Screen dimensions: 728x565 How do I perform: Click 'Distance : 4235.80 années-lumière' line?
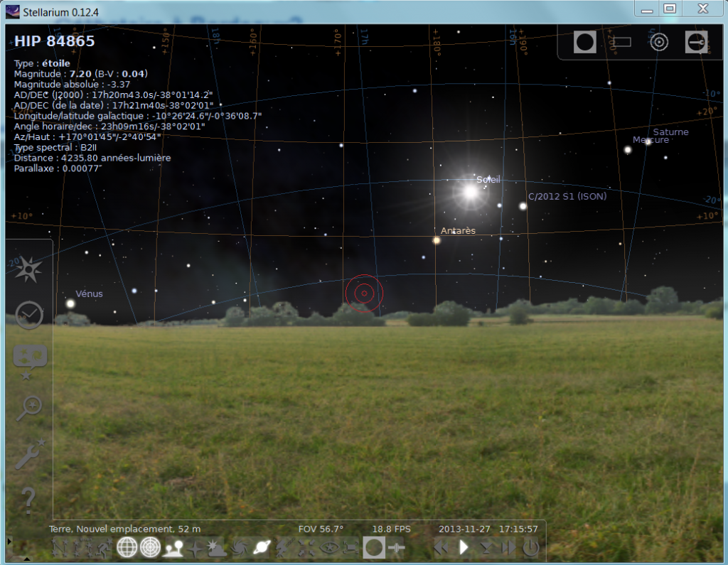pyautogui.click(x=92, y=158)
